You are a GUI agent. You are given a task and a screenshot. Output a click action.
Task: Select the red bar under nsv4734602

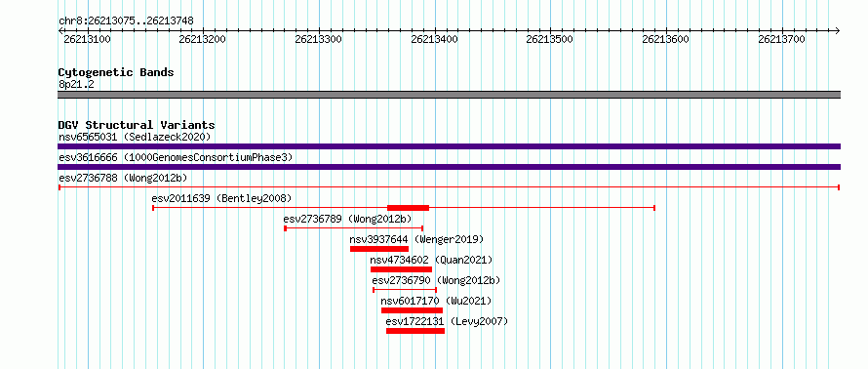pyautogui.click(x=402, y=269)
